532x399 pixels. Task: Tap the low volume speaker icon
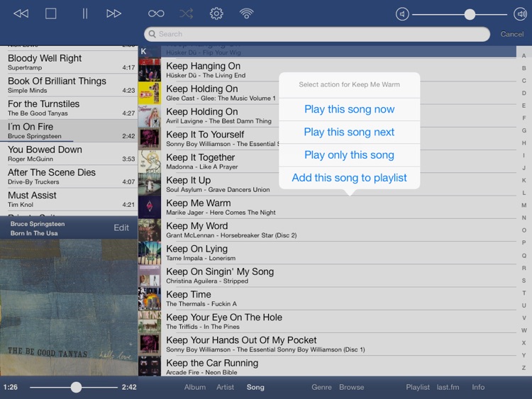(x=402, y=14)
